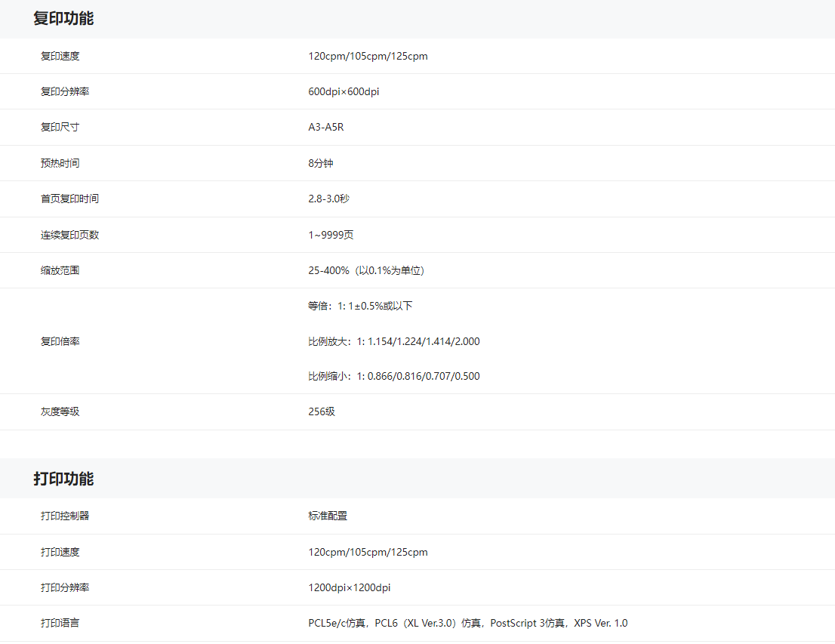This screenshot has width=835, height=644.
Task: Click the 连续复印页数 row label
Action: (x=69, y=235)
